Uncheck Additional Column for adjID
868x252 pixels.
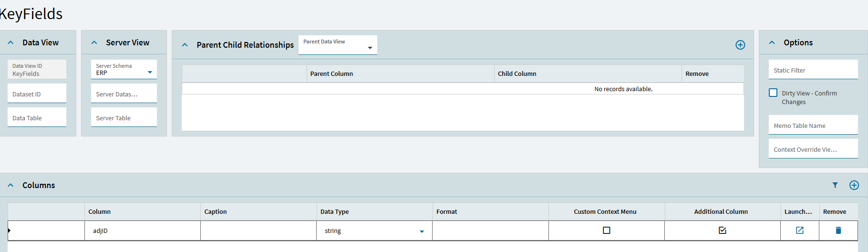[x=723, y=231]
